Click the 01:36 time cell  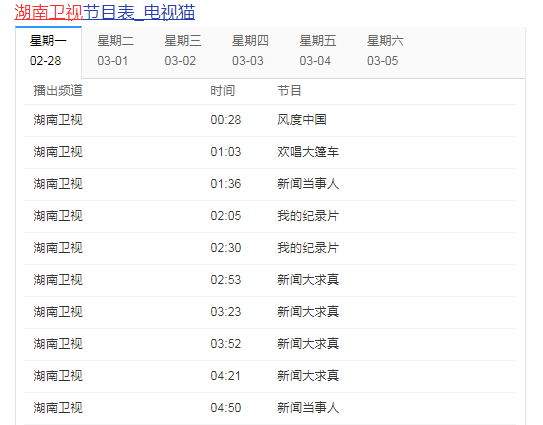(x=226, y=184)
